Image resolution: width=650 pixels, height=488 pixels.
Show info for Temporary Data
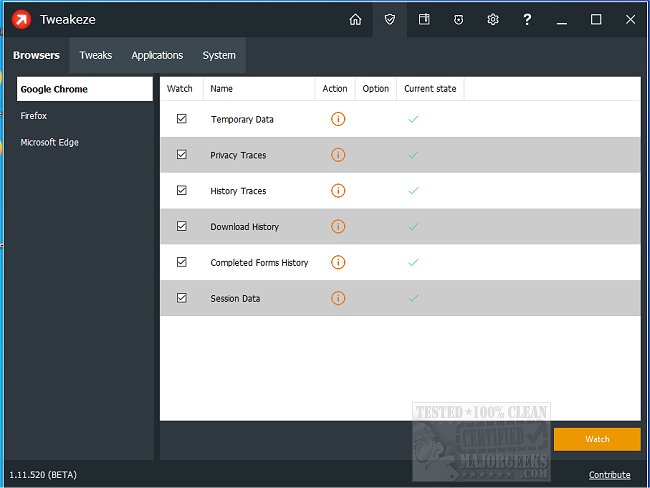tap(338, 119)
